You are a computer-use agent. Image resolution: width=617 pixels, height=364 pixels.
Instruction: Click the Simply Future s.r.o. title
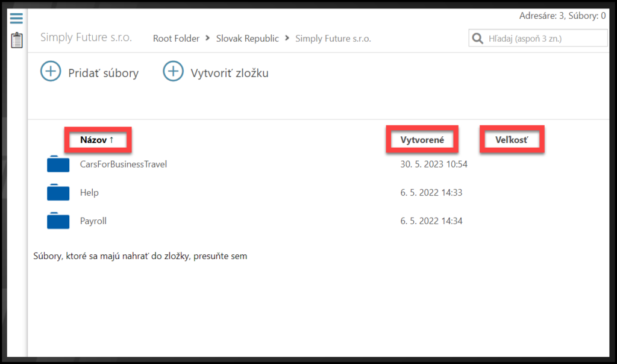(x=86, y=37)
